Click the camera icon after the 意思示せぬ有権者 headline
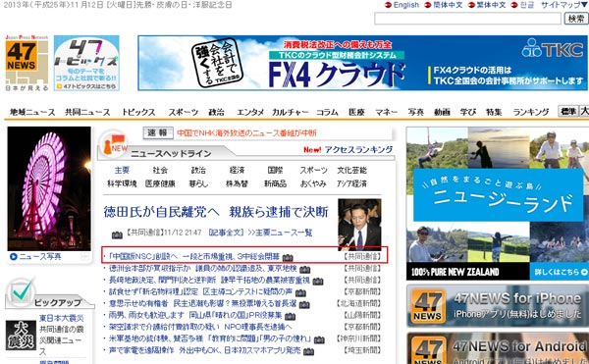Image resolution: width=589 pixels, height=364 pixels. 304,304
